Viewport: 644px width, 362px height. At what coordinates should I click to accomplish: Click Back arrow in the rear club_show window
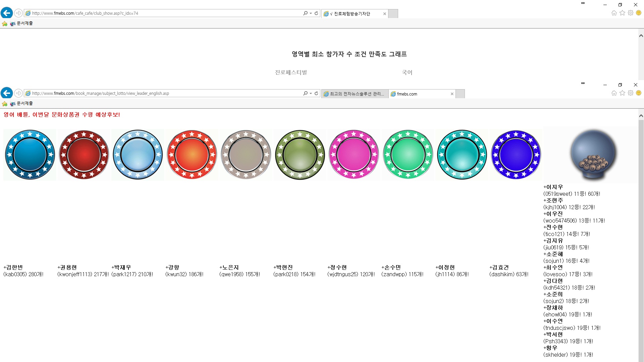click(x=7, y=13)
